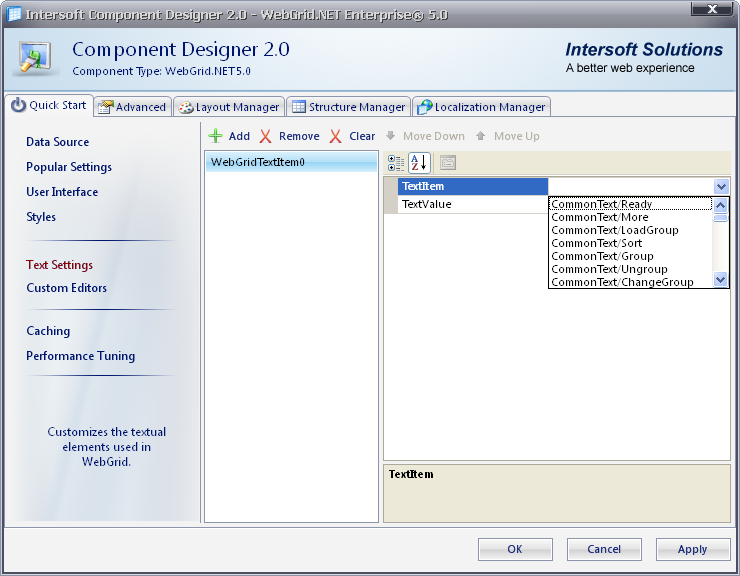This screenshot has width=740, height=576.
Task: Choose CommonText/Ready from the list
Action: point(631,204)
